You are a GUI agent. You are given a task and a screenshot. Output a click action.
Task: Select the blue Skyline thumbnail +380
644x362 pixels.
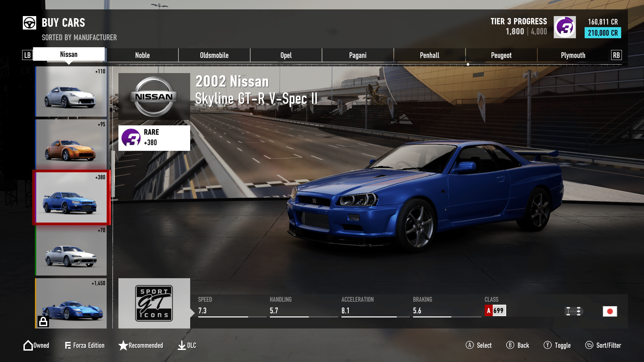pyautogui.click(x=71, y=197)
